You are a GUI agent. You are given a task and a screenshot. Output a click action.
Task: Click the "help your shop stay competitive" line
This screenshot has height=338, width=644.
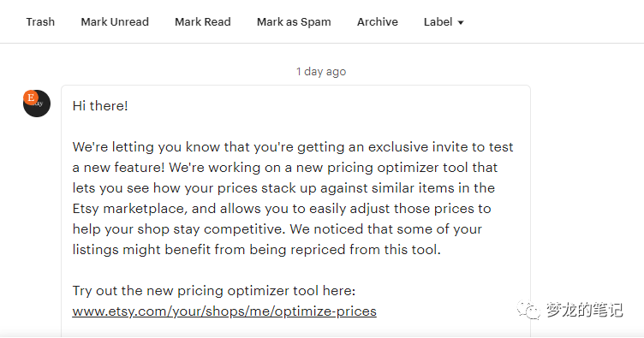pos(277,228)
